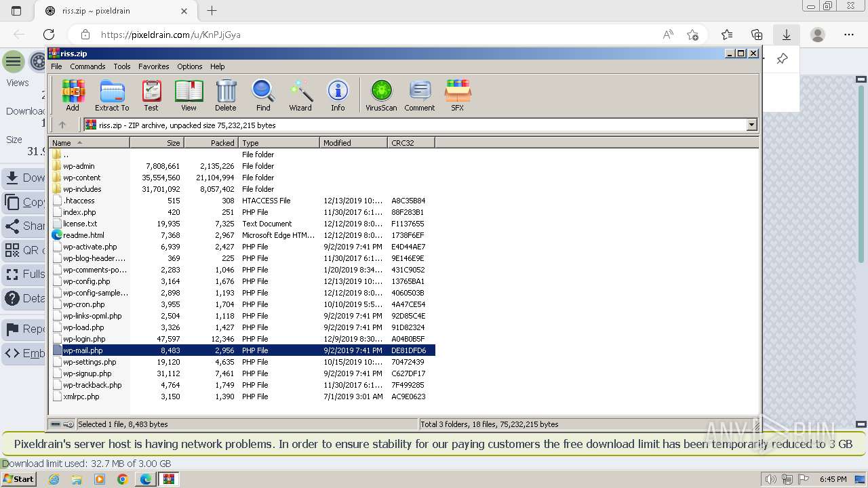
Task: Select the .htaccess file
Action: click(79, 201)
